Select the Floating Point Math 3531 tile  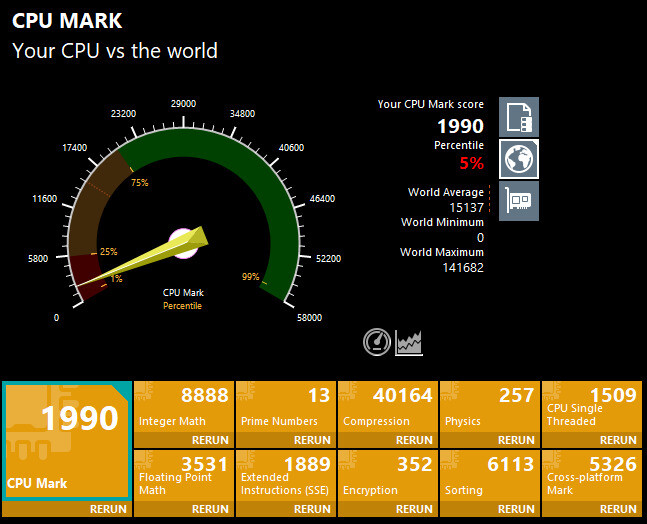[x=184, y=476]
